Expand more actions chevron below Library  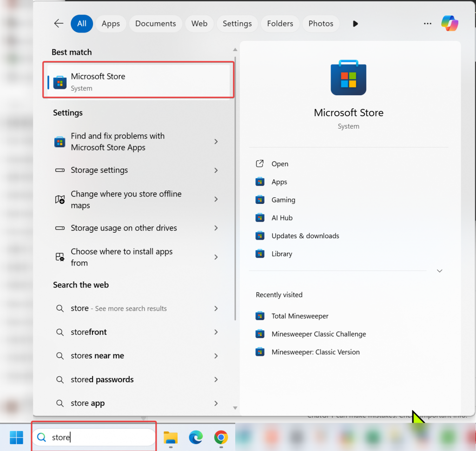[439, 271]
